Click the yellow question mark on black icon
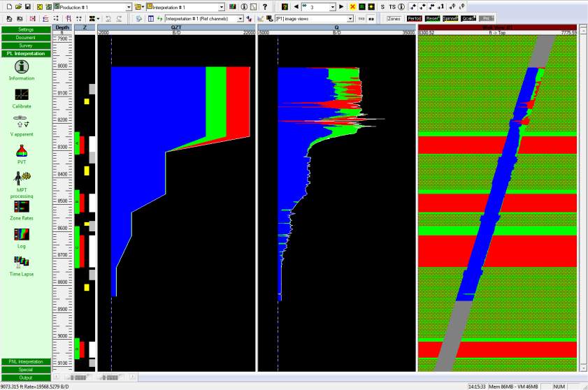Screen dimensions: 588x390 [285, 7]
